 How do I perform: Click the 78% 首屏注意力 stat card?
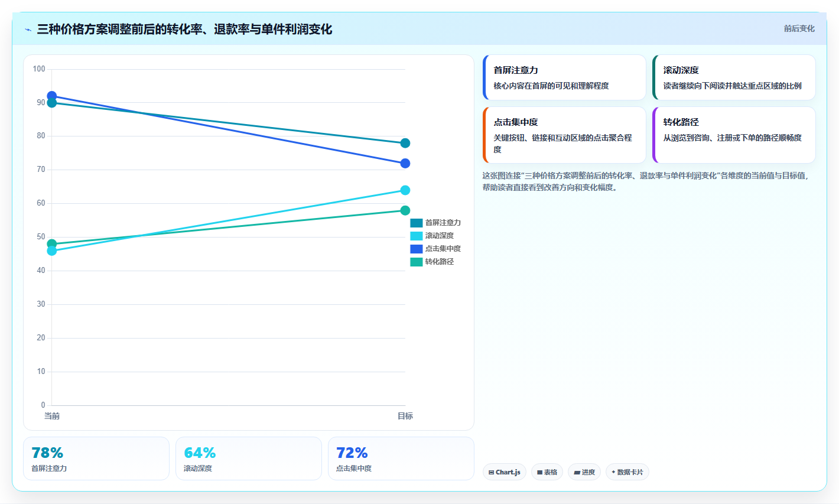tap(96, 459)
